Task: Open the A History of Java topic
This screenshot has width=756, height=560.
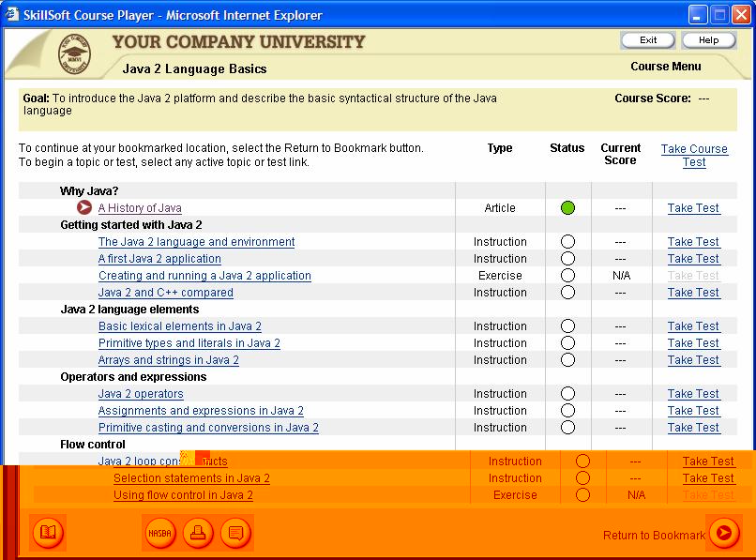Action: coord(140,208)
